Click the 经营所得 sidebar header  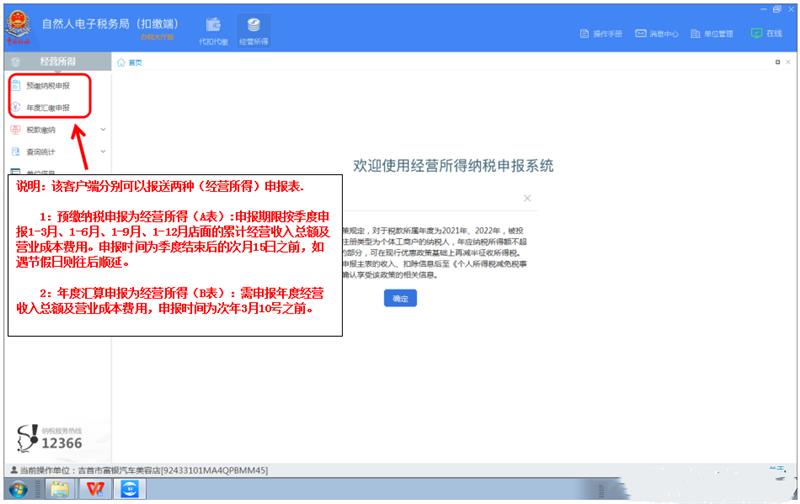click(x=57, y=61)
